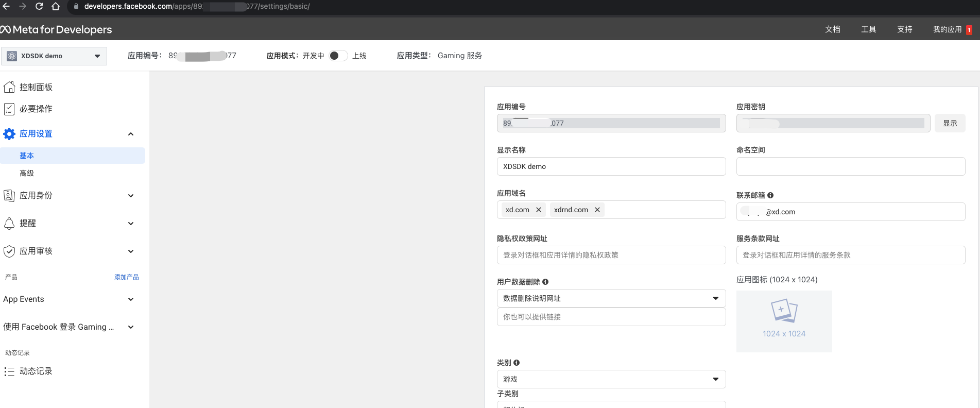Click the 命名空间 input field

(851, 166)
